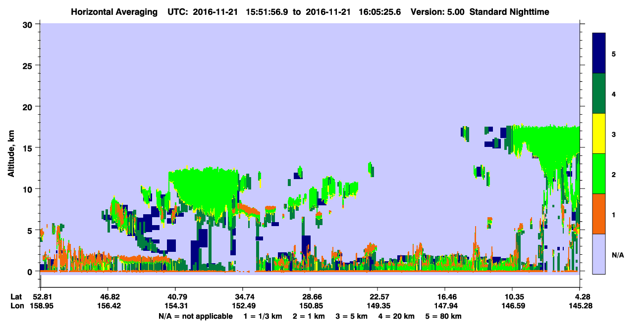
Task: Click the '2 = 1 km' footnote
Action: (x=308, y=316)
